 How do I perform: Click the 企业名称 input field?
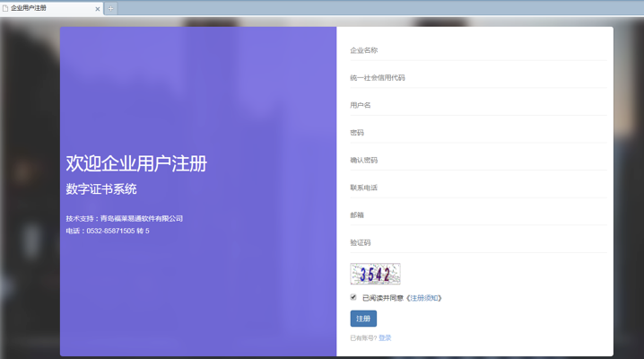click(477, 51)
